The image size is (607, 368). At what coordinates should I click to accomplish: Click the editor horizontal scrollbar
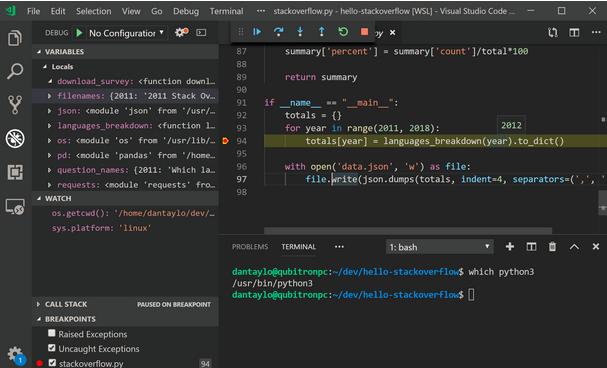coord(408,231)
